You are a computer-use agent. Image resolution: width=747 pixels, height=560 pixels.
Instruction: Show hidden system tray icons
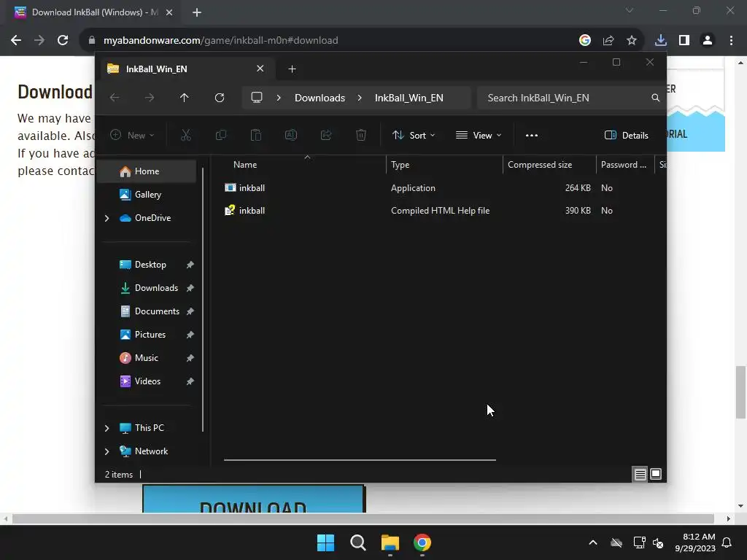[593, 542]
